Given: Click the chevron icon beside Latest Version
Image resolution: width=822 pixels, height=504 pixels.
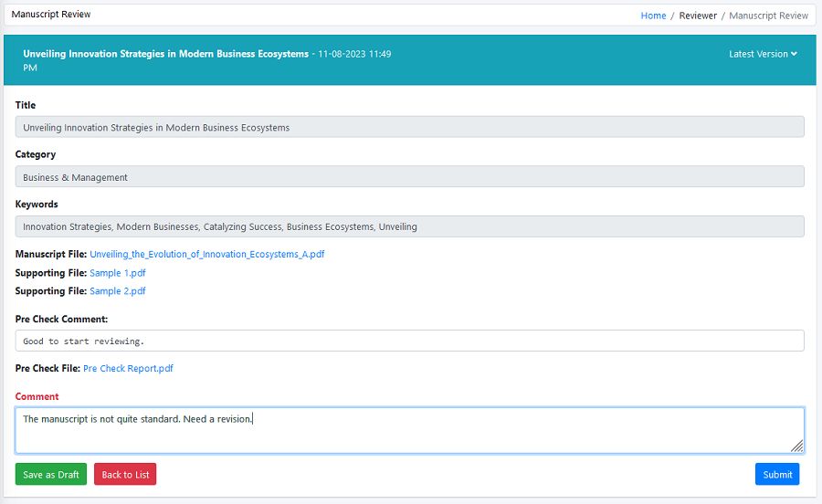Looking at the screenshot, I should [795, 54].
